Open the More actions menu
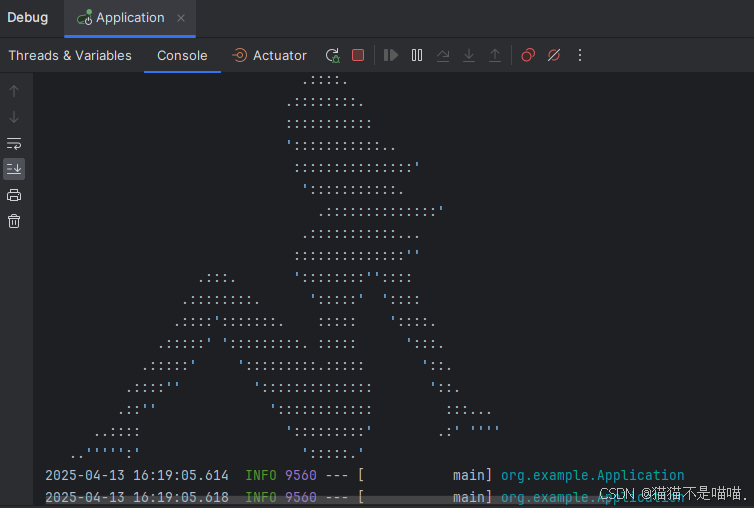The height and width of the screenshot is (508, 754). point(580,55)
